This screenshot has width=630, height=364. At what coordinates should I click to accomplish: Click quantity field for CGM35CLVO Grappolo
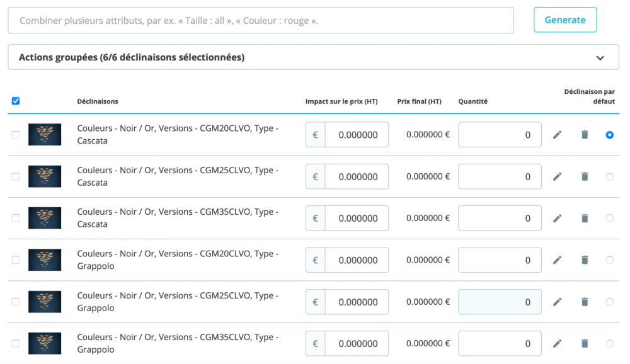[500, 343]
